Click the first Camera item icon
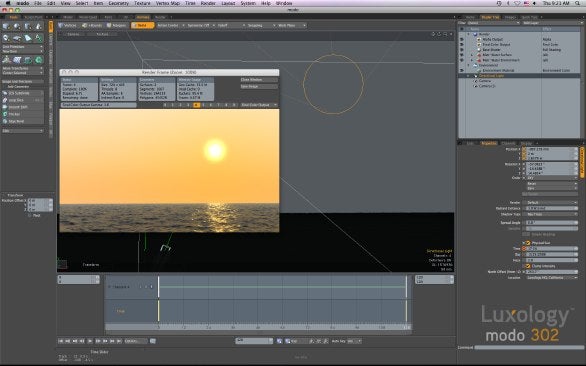Image resolution: width=586 pixels, height=366 pixels. [x=475, y=81]
